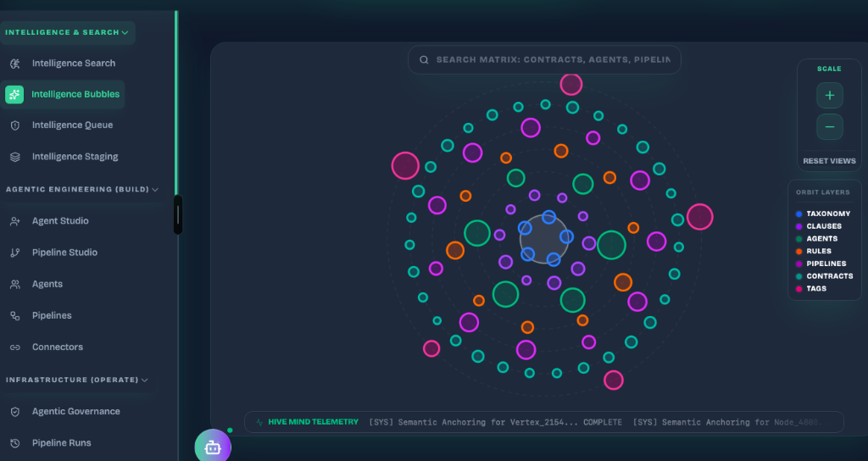Image resolution: width=868 pixels, height=461 pixels.
Task: Focus the Search Matrix input field
Action: pos(545,60)
